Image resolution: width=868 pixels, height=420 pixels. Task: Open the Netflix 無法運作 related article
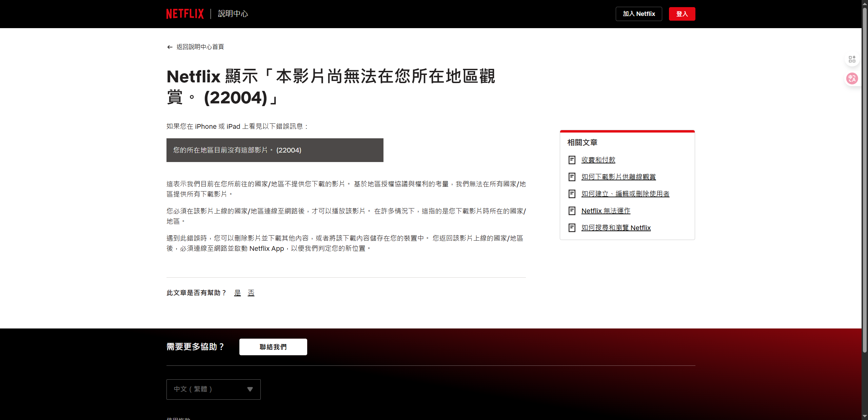(x=606, y=211)
